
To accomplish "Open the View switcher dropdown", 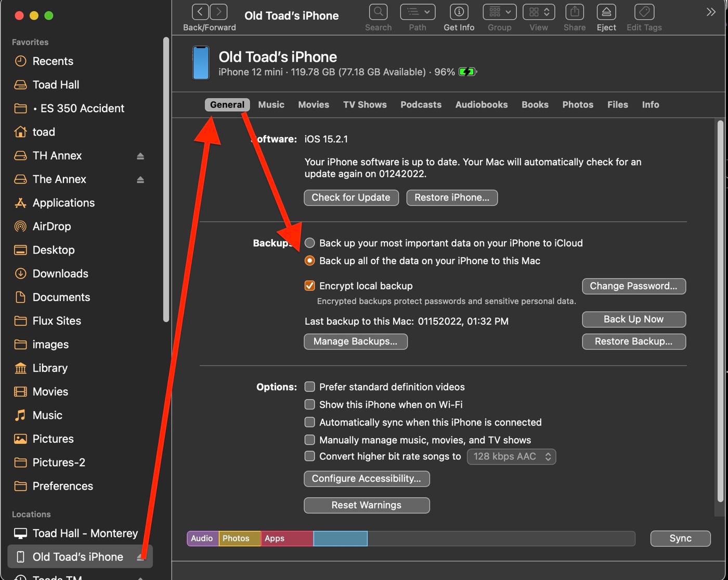I will pyautogui.click(x=539, y=12).
